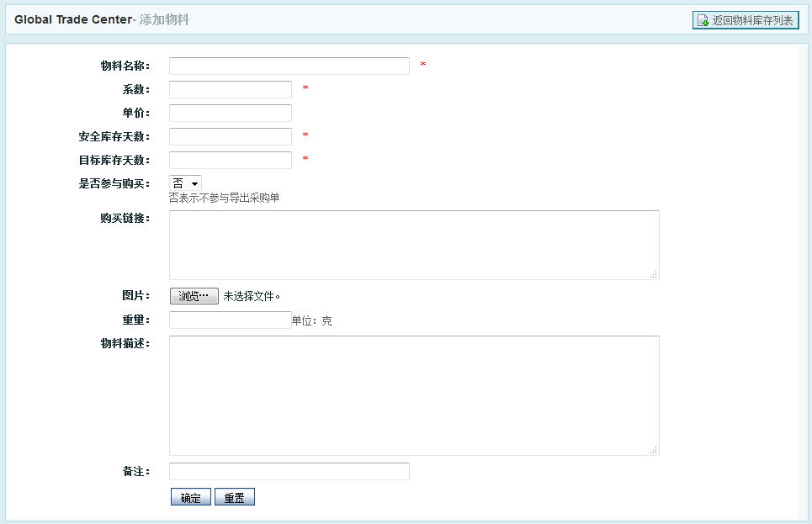Click the 单位：克 unit text
812x524 pixels.
tap(311, 321)
